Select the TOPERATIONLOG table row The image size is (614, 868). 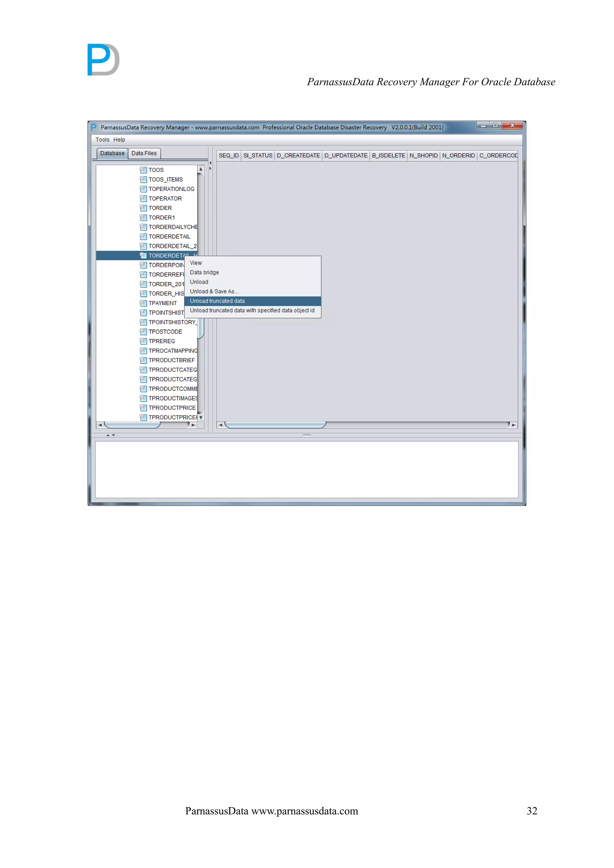[147, 189]
